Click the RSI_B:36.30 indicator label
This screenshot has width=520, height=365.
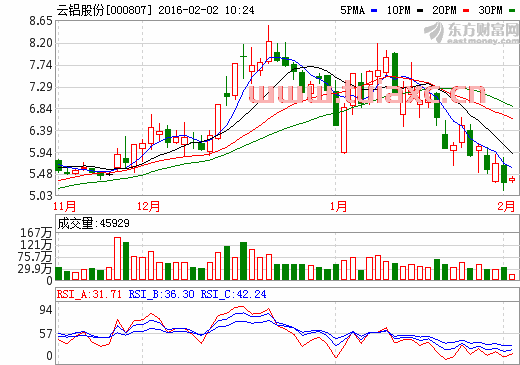[x=161, y=294]
